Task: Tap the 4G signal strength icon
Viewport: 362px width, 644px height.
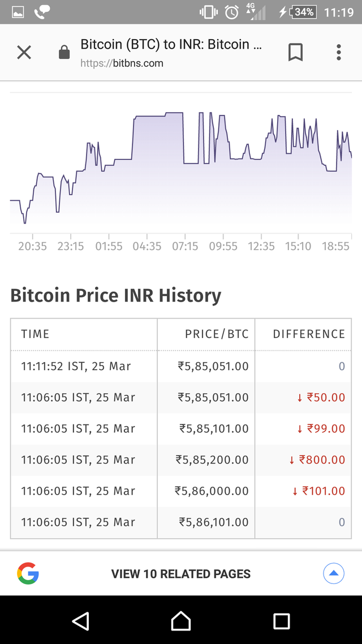Action: tap(256, 11)
